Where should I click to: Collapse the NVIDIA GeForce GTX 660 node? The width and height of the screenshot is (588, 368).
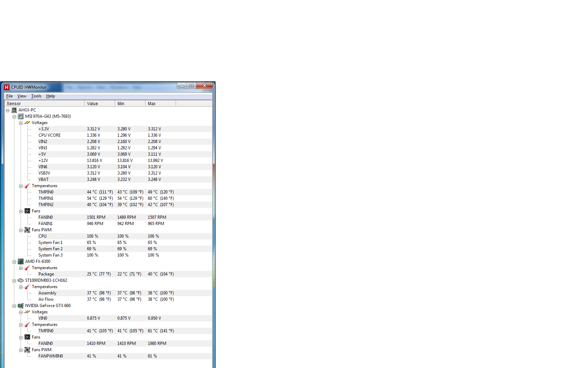point(14,306)
